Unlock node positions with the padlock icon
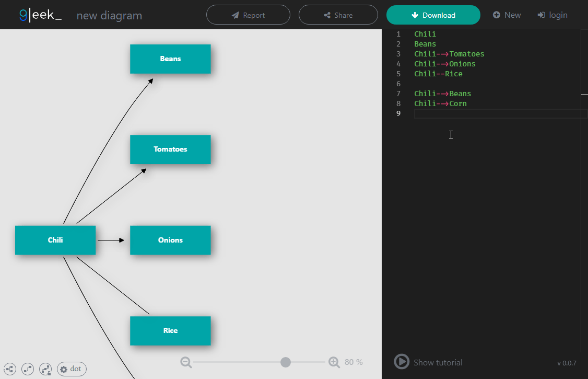This screenshot has height=379, width=588. tap(45, 369)
